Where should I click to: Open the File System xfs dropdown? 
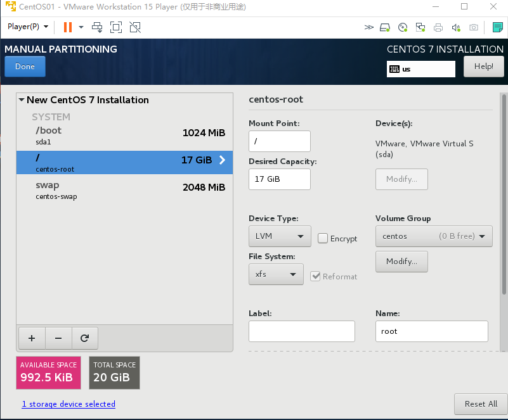point(276,274)
